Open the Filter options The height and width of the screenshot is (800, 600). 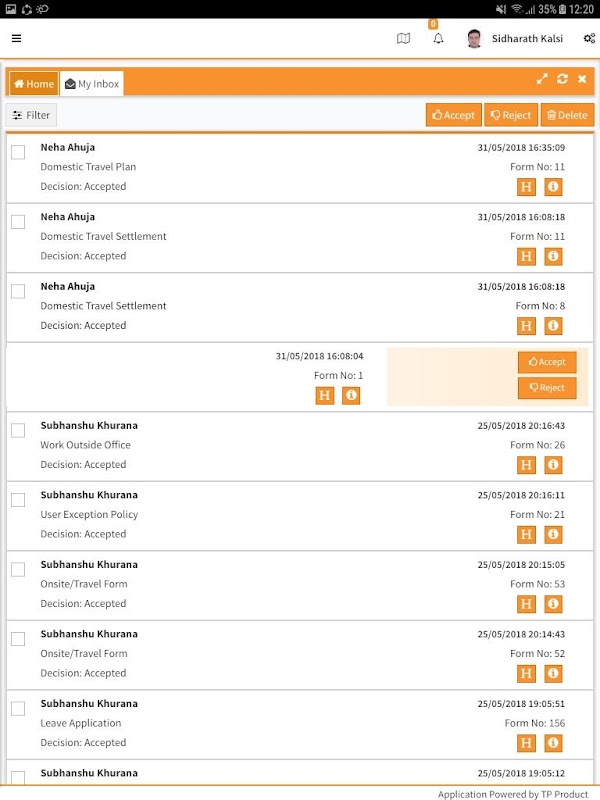(x=31, y=115)
